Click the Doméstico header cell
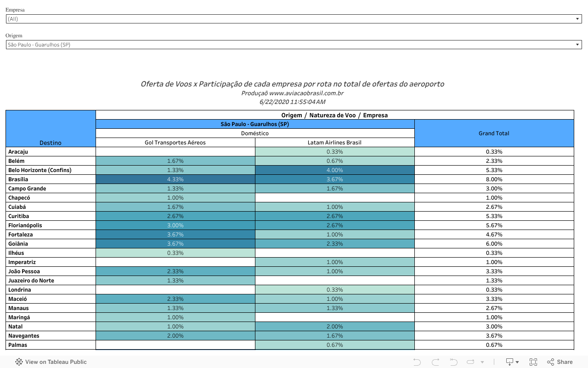 click(255, 133)
